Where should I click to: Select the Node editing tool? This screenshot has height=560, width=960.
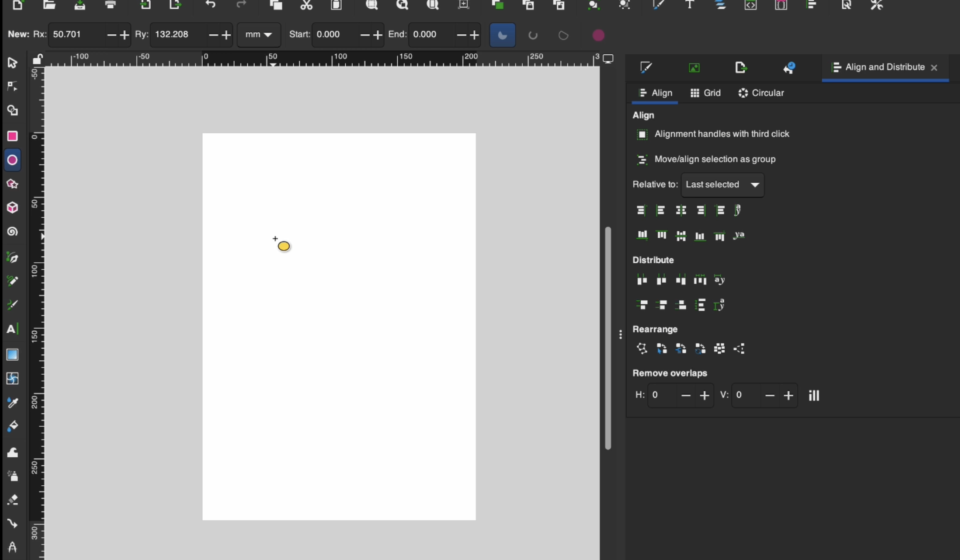tap(12, 87)
